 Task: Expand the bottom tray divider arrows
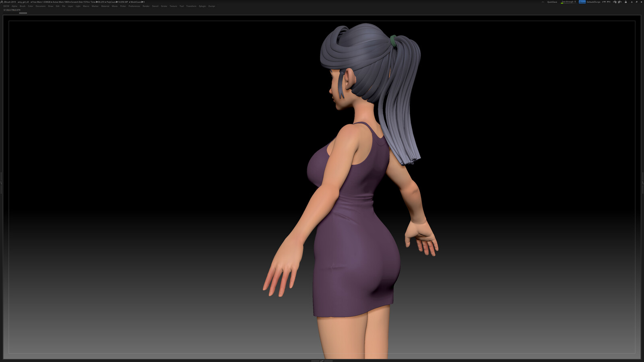tap(322, 361)
